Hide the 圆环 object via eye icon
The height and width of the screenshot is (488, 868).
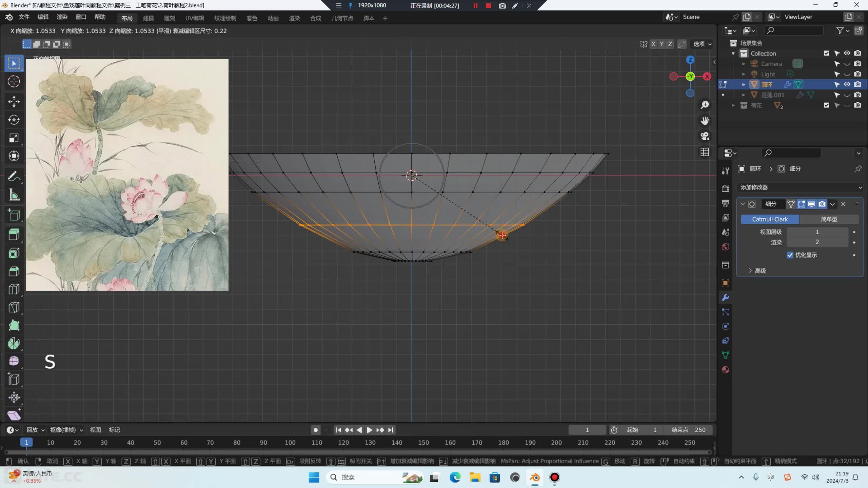coord(847,84)
